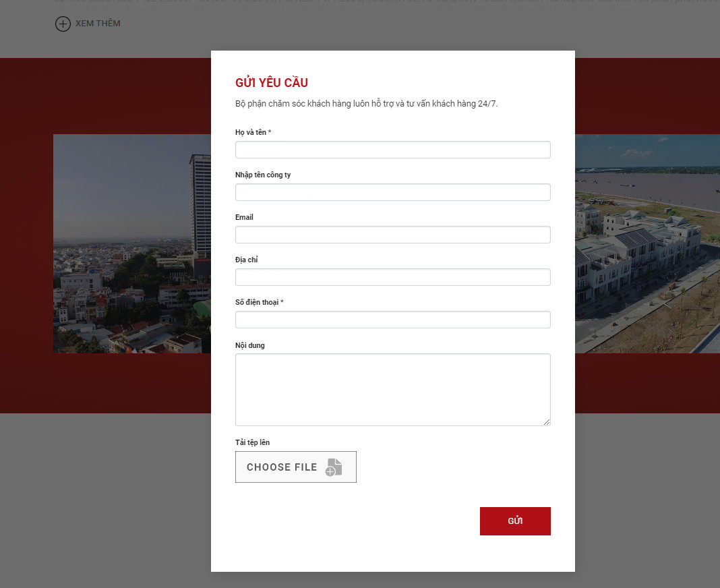
Task: Click the Họ và tên input field
Action: tap(392, 150)
